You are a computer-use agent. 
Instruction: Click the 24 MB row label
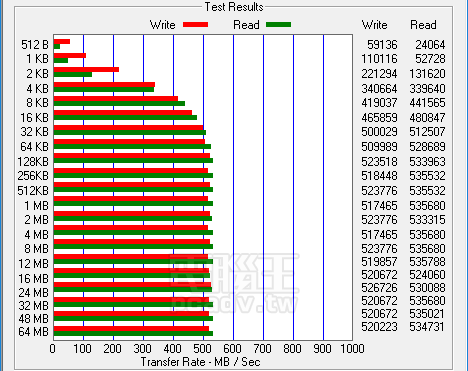click(x=34, y=293)
